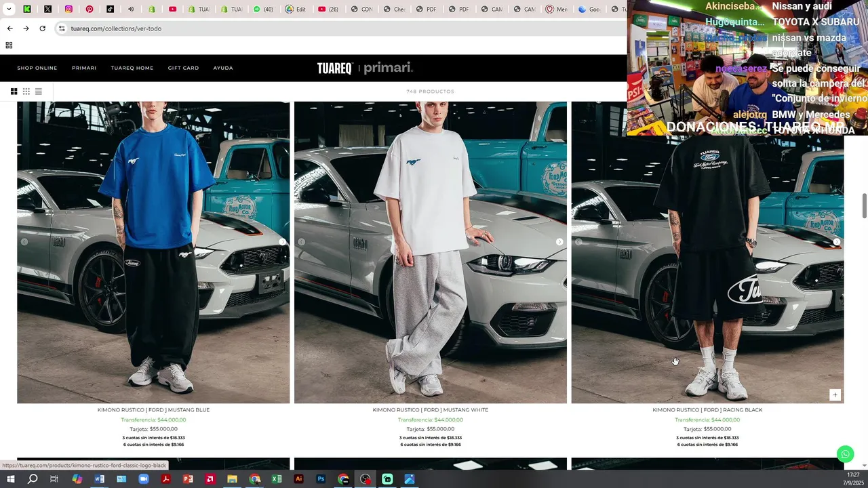Open Zoom from the taskbar

coord(143,479)
